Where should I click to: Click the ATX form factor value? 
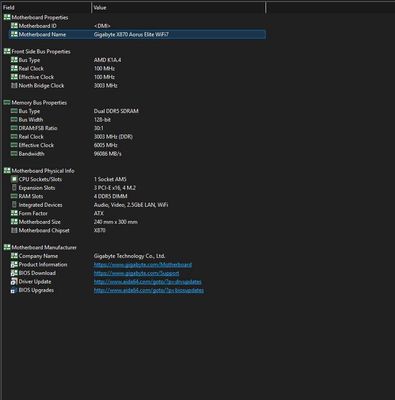click(99, 213)
